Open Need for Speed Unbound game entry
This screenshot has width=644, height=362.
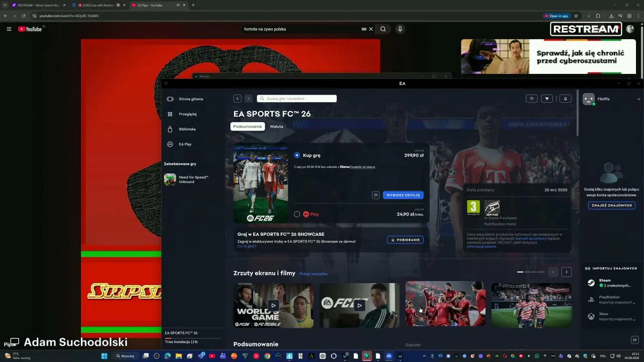(187, 179)
